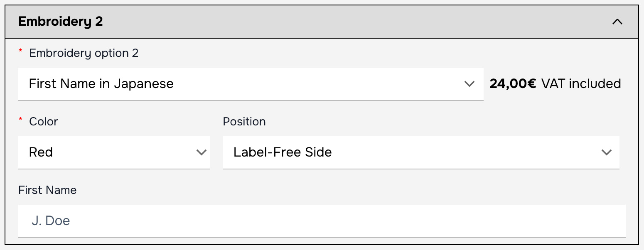Click the arrow icon beside First Name in Japanese
Viewport: 644px width, 250px height.
(x=469, y=84)
